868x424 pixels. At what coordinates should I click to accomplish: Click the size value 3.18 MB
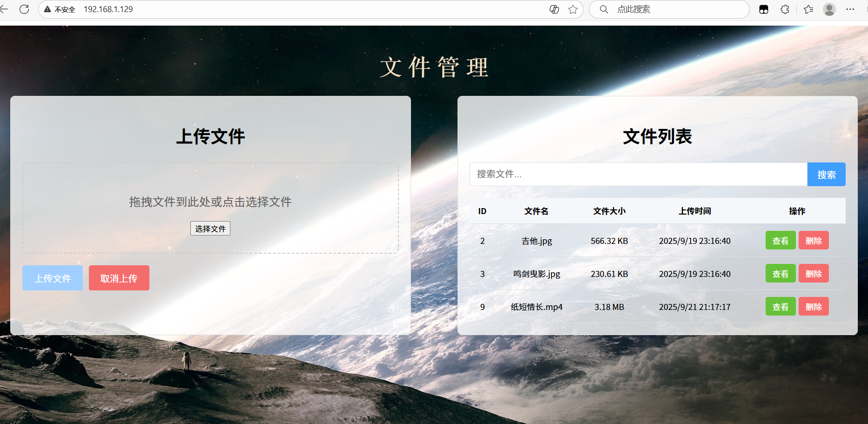(x=609, y=307)
